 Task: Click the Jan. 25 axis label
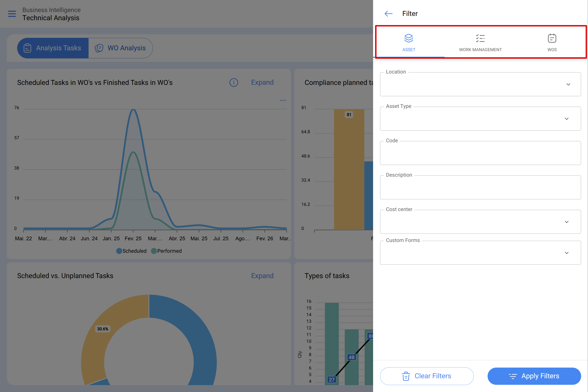click(x=111, y=239)
